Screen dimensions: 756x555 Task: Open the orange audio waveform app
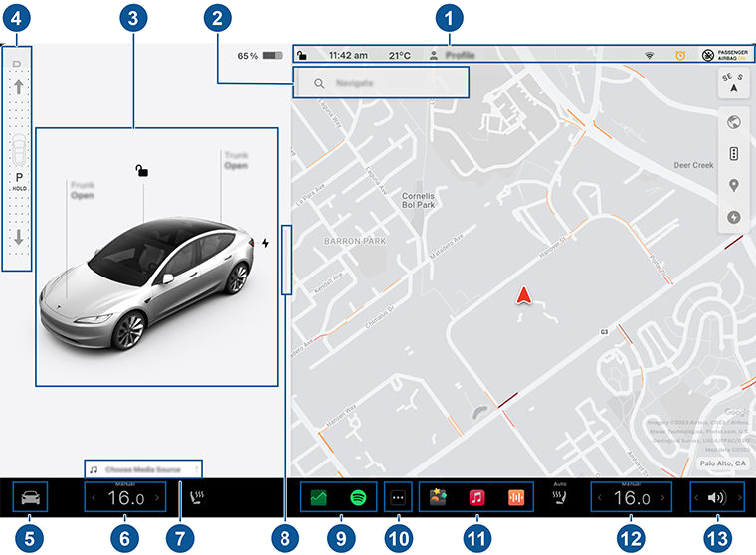[x=516, y=497]
